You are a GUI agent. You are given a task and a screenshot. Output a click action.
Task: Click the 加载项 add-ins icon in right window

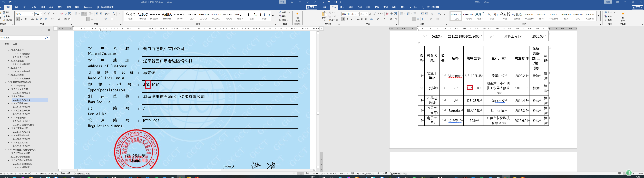623,17
